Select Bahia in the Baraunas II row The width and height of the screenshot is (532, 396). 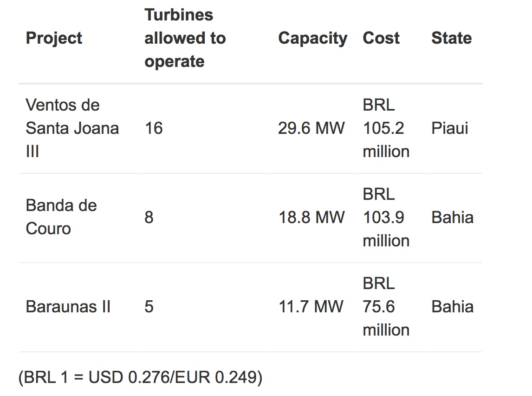[452, 307]
